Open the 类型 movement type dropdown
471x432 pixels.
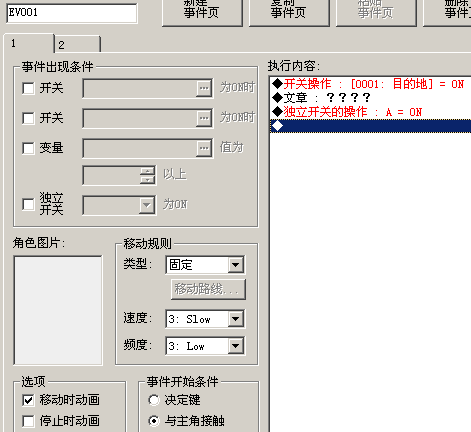pyautogui.click(x=236, y=265)
